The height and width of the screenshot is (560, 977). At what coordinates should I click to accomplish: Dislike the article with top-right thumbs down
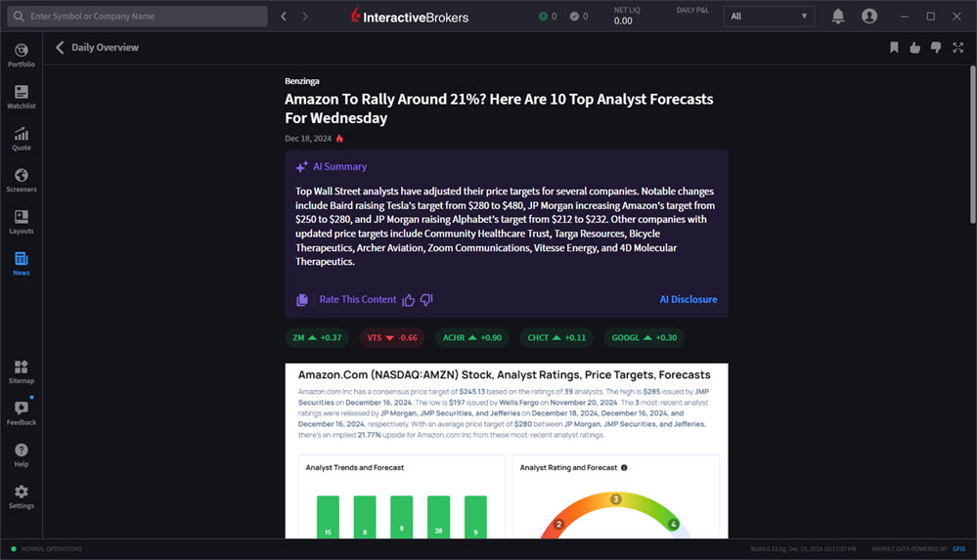(936, 47)
